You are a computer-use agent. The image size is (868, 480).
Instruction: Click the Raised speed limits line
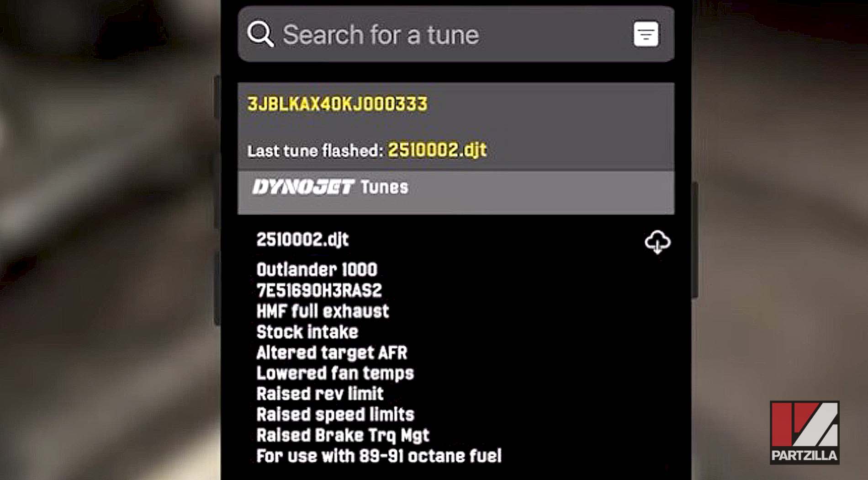click(x=335, y=415)
